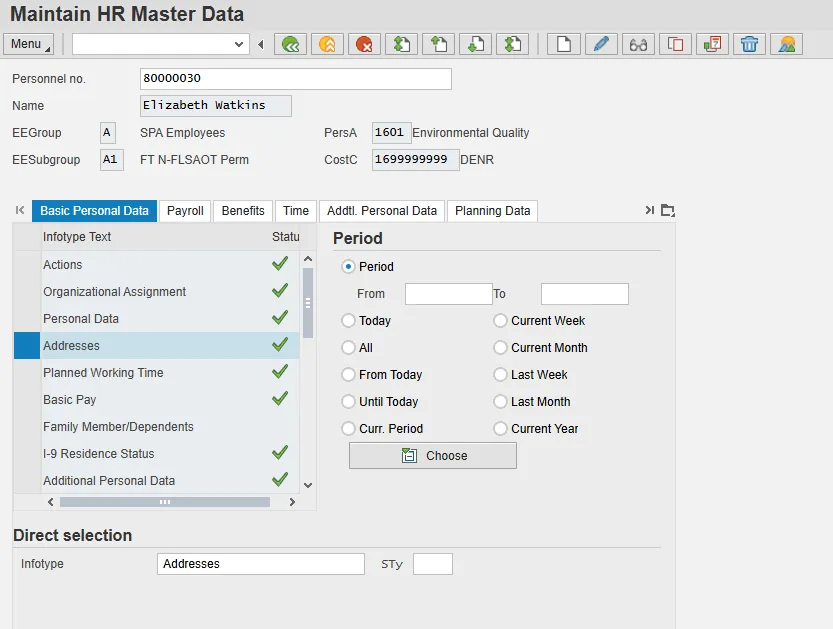Click the Copy infotype icon

tap(675, 44)
